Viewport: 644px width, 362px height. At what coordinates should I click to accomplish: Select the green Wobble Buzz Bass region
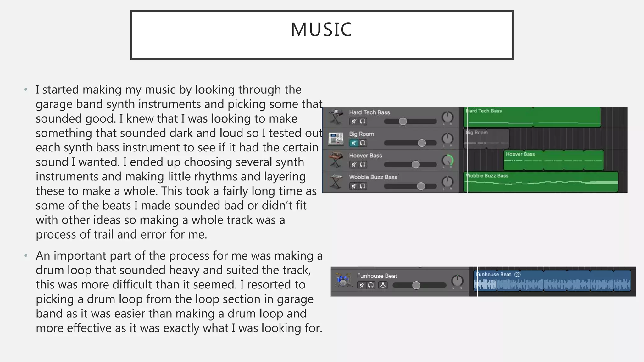point(541,182)
